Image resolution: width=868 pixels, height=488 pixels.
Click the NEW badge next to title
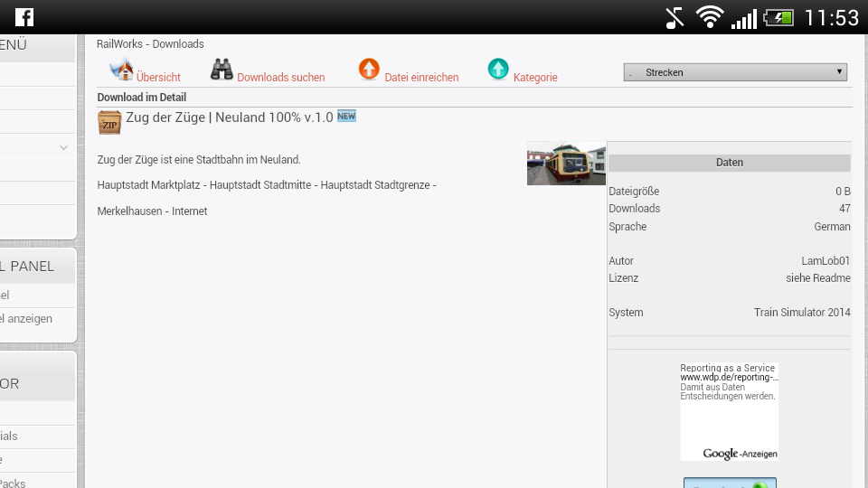point(346,117)
